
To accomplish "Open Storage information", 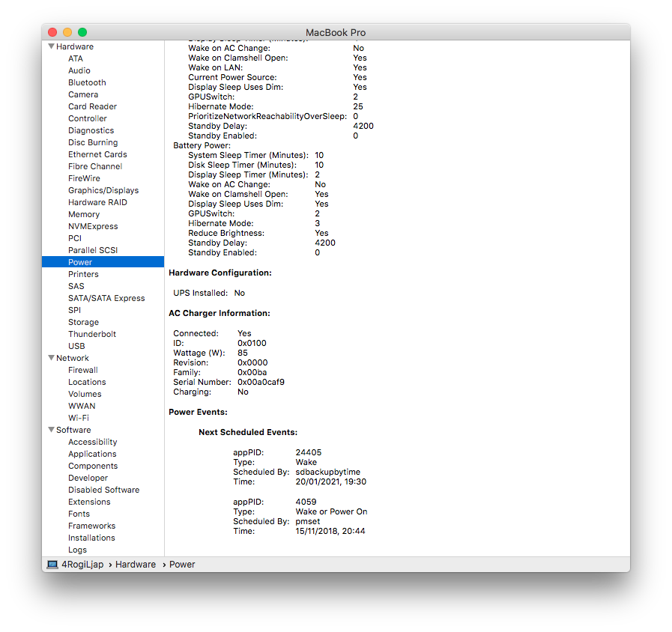I will coord(84,323).
